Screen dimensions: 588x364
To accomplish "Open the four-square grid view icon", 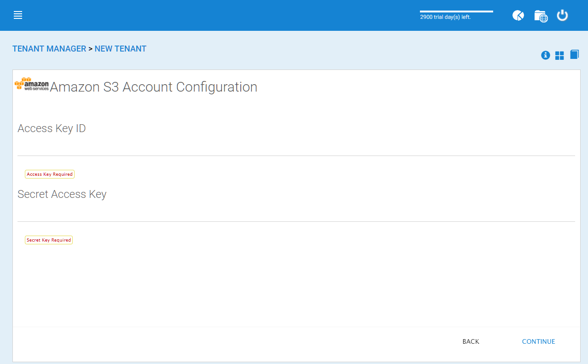I will 559,56.
